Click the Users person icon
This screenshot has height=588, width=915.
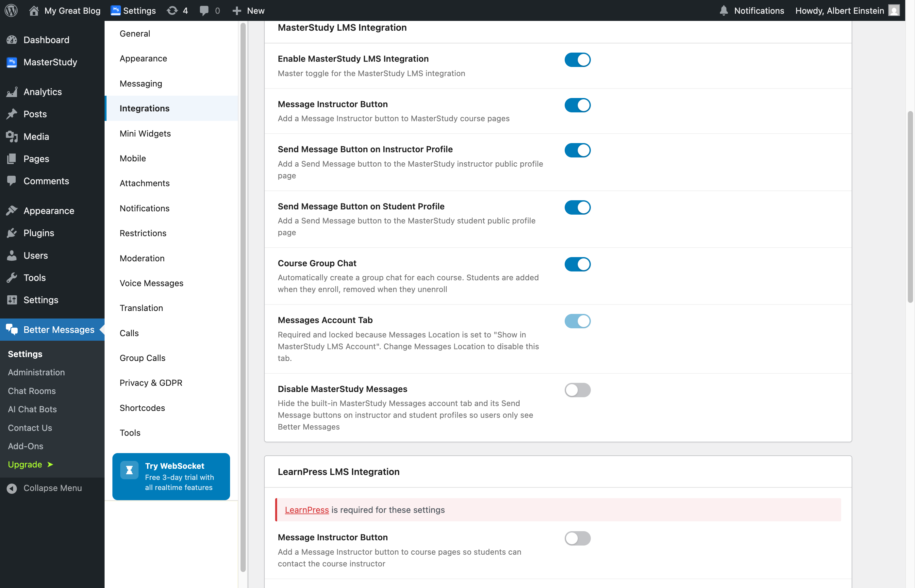click(12, 255)
